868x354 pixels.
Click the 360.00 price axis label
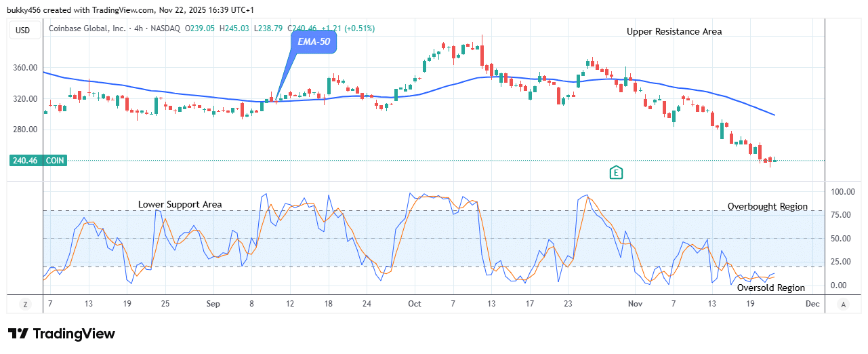coord(25,68)
